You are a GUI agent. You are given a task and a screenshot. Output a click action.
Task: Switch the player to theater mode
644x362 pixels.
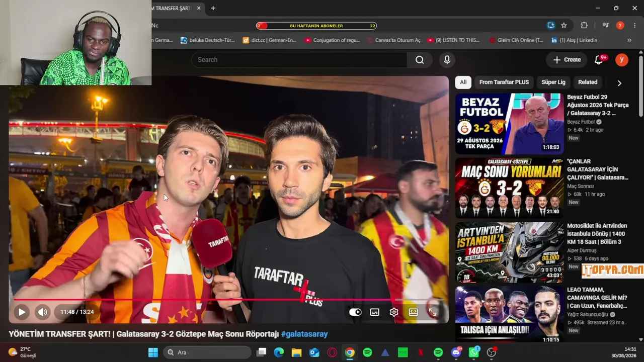(x=413, y=312)
